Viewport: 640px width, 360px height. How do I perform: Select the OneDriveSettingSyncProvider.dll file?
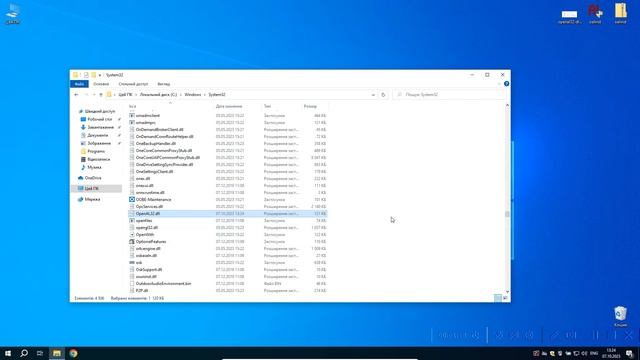click(164, 164)
